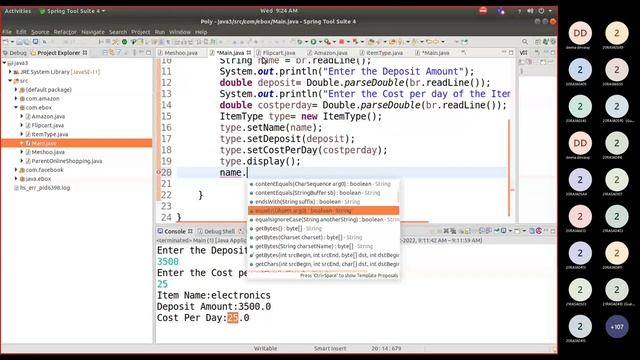Image resolution: width=640 pixels, height=360 pixels.
Task: Click the Forward navigation arrow icon
Action: [x=437, y=42]
